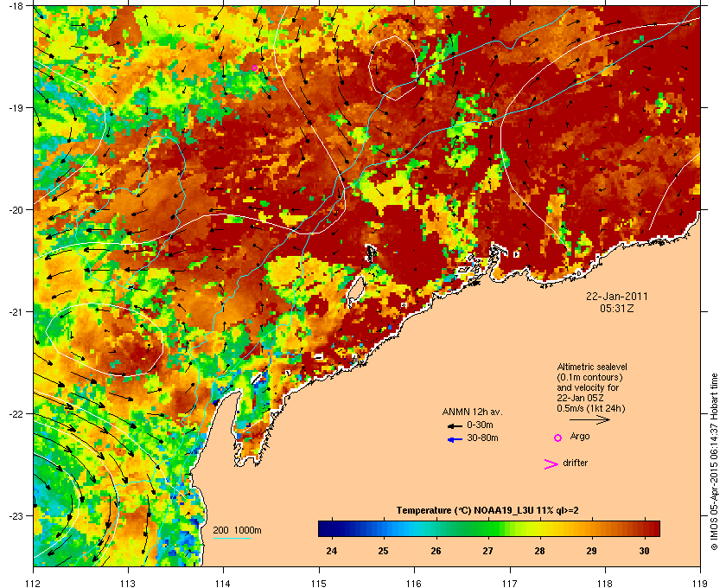Click the IMOS copyright timestamp text
This screenshot has width=726, height=588.
click(715, 463)
